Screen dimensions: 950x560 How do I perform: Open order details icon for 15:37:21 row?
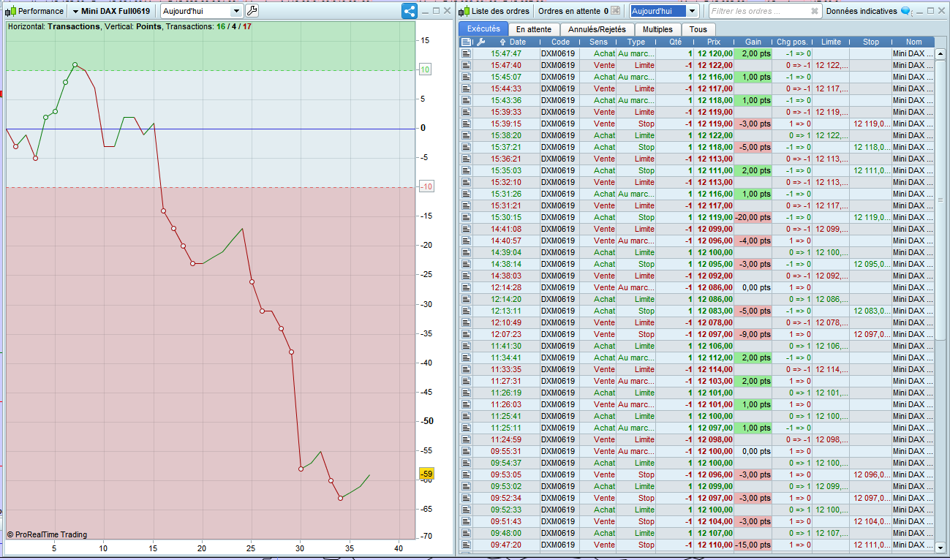click(466, 147)
